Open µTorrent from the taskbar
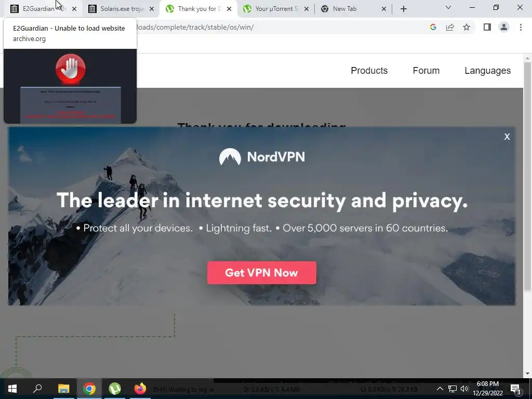The image size is (532, 399). pyautogui.click(x=115, y=389)
